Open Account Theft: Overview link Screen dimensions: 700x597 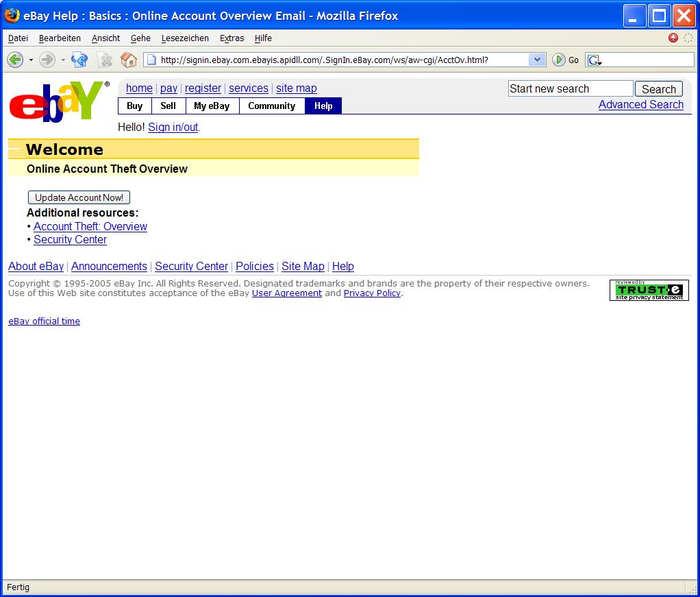(x=90, y=227)
